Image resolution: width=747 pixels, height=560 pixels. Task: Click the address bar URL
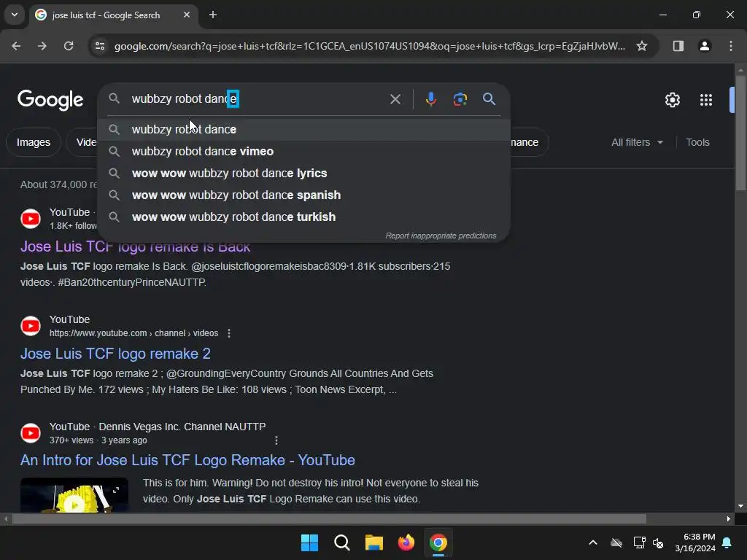(x=369, y=46)
